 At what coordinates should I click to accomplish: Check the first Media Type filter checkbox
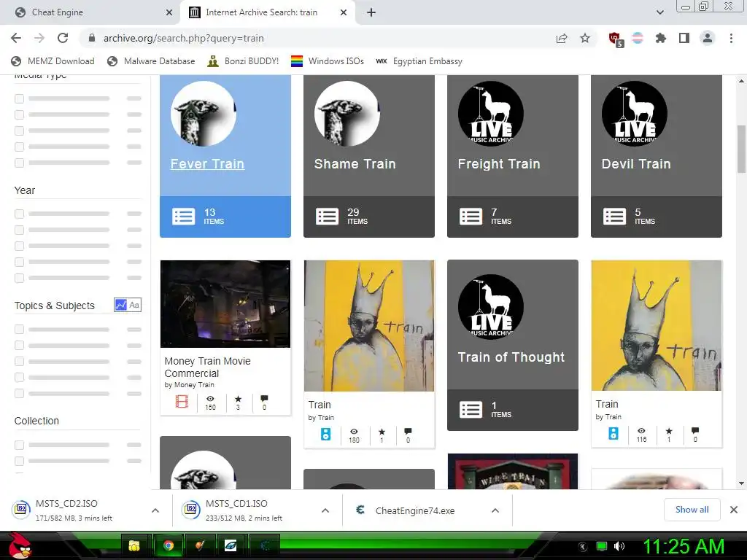pyautogui.click(x=19, y=98)
